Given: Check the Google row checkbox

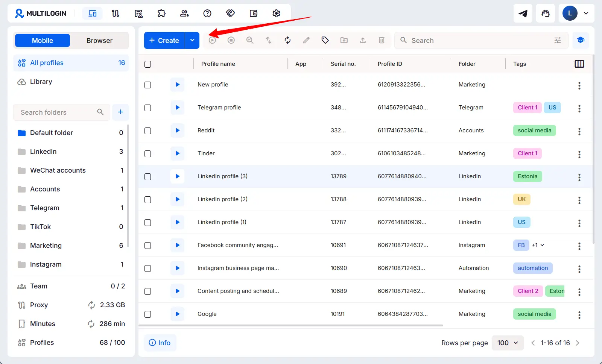Looking at the screenshot, I should tap(148, 314).
